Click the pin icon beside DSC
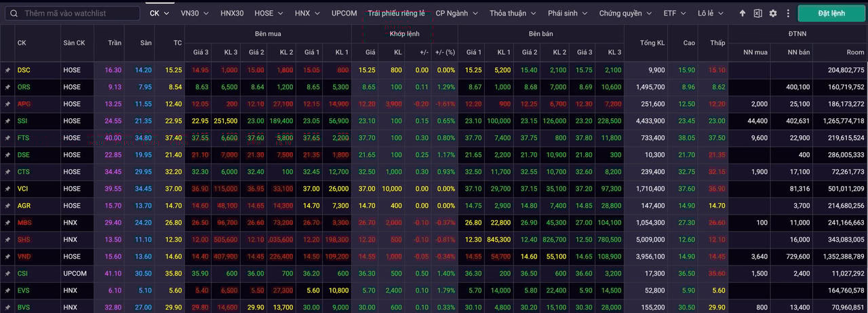 7,70
